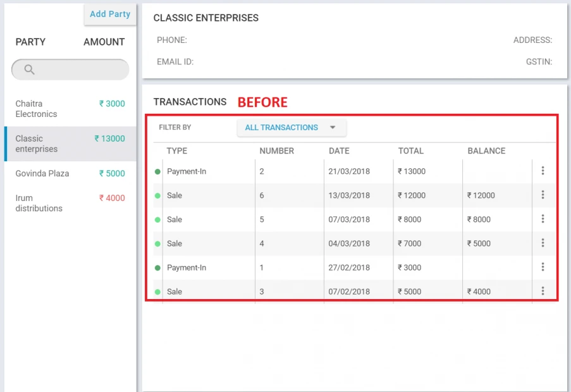Screen dimensions: 571x392
Task: Click the green status dot of Sale dated 07/03/2018
Action: [157, 219]
